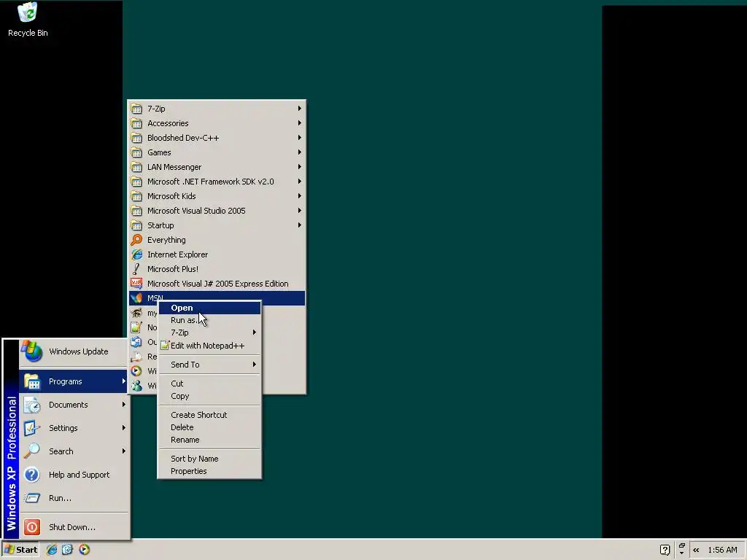Click the Microsoft .NET Framework SDK folder icon
The width and height of the screenshot is (747, 560).
click(136, 182)
